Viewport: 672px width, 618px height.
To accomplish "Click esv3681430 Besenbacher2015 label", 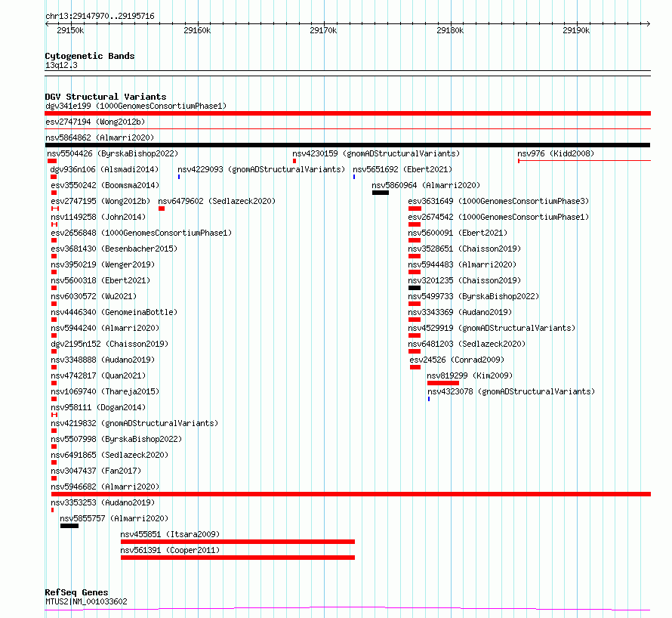I will click(114, 249).
